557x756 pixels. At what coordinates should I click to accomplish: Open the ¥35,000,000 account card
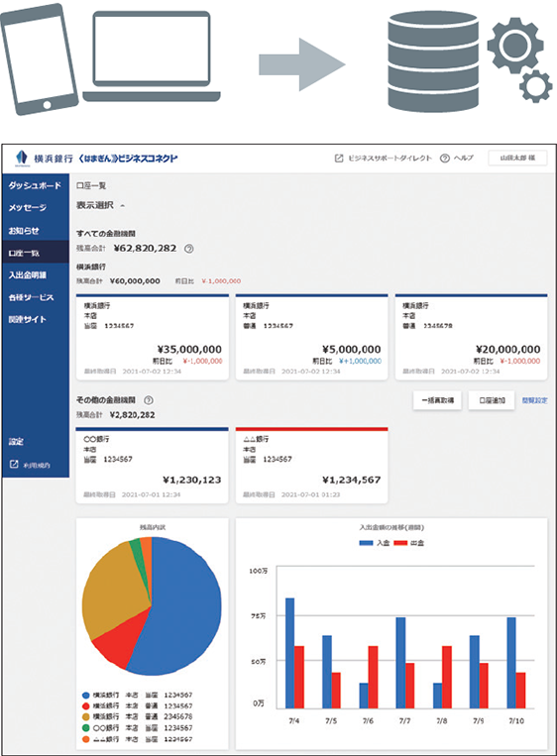pos(153,338)
